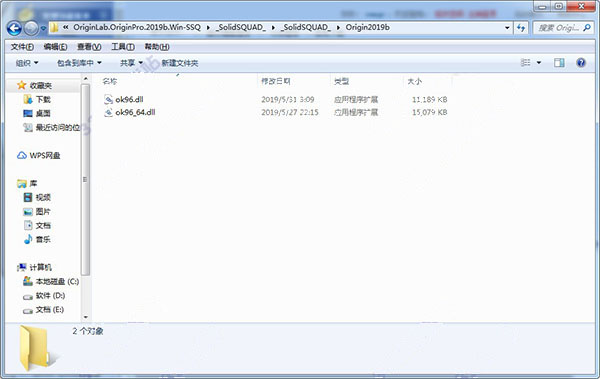This screenshot has height=379, width=600.
Task: Select 库 in navigation pane
Action: [34, 183]
